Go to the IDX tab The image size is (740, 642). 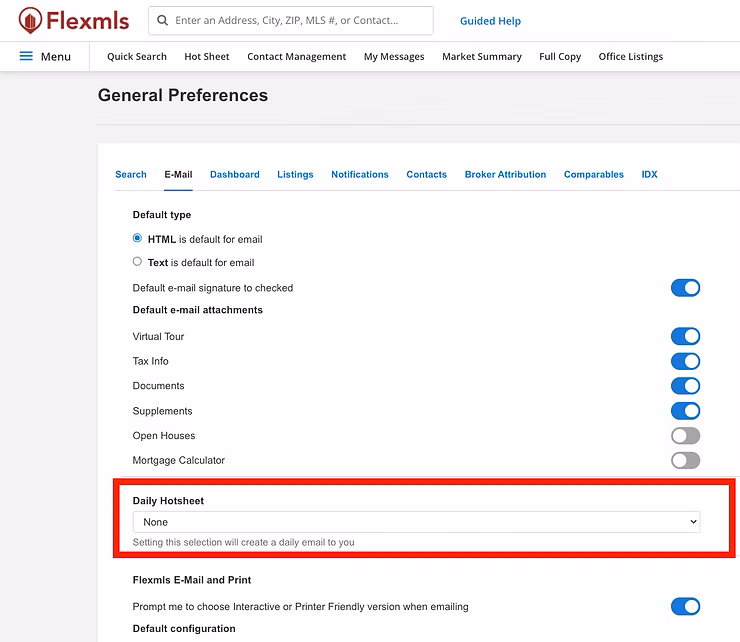click(649, 174)
